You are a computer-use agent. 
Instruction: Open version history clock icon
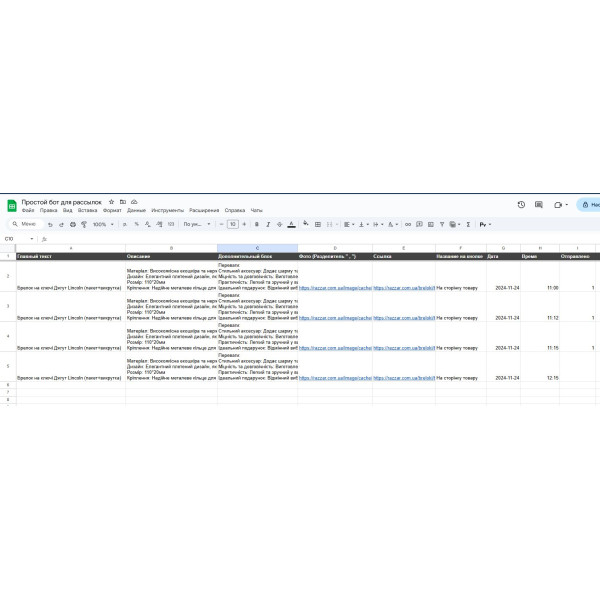pyautogui.click(x=521, y=205)
